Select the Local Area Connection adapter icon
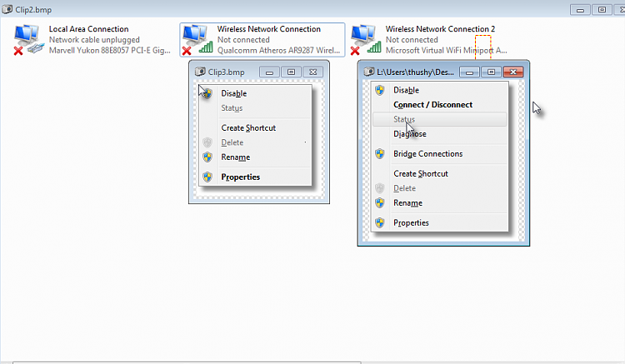This screenshot has width=625, height=364. point(28,39)
